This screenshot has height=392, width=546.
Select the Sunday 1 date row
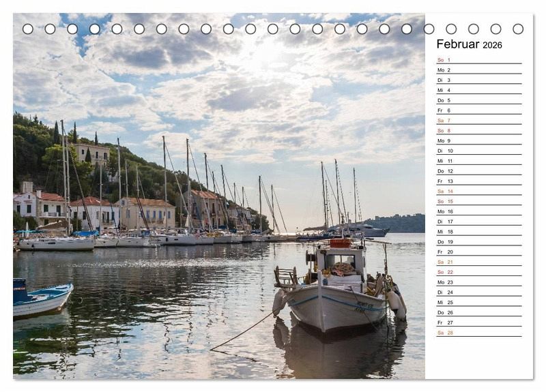[478, 60]
